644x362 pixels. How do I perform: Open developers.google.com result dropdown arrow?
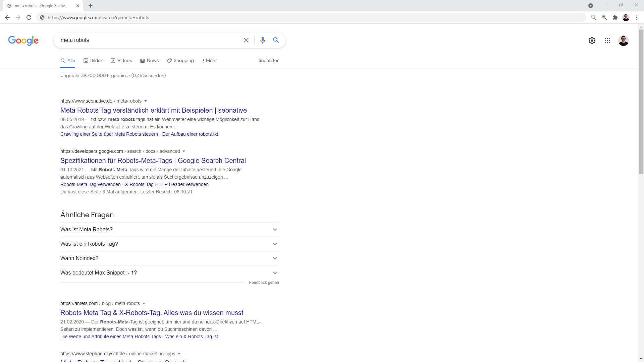point(184,151)
